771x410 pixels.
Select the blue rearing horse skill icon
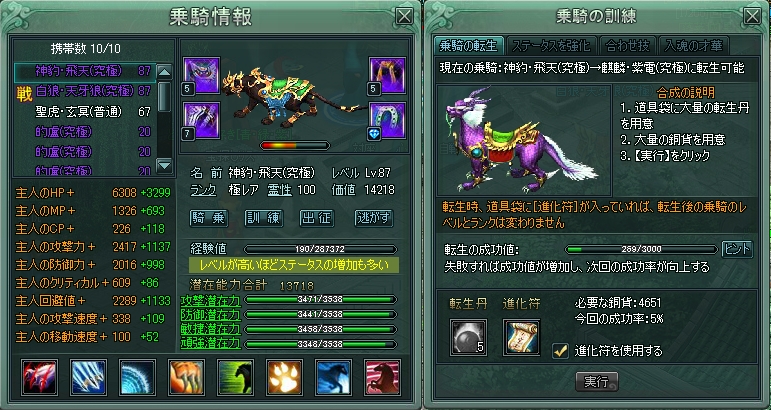(x=333, y=377)
